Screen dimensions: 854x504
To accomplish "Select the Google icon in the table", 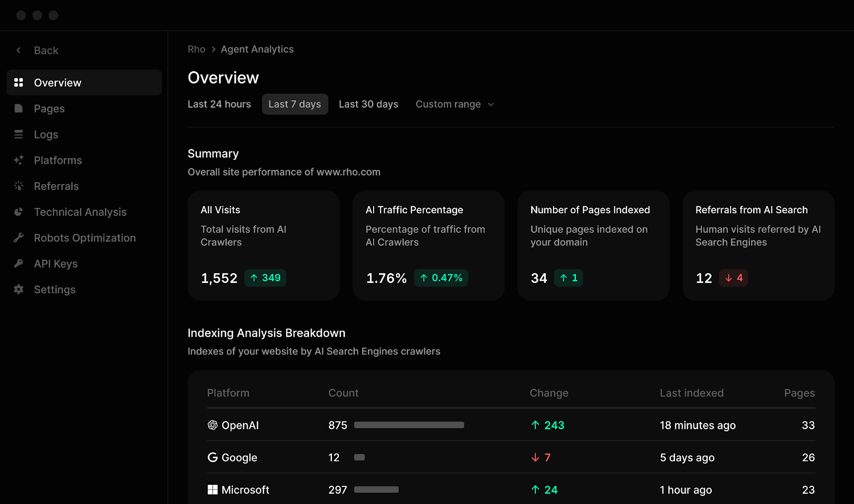I will (x=212, y=457).
